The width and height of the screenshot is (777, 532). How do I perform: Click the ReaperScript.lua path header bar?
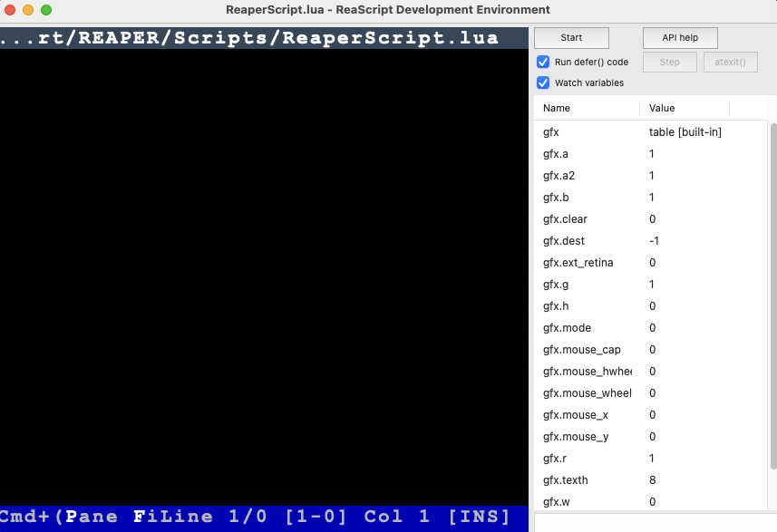(263, 37)
